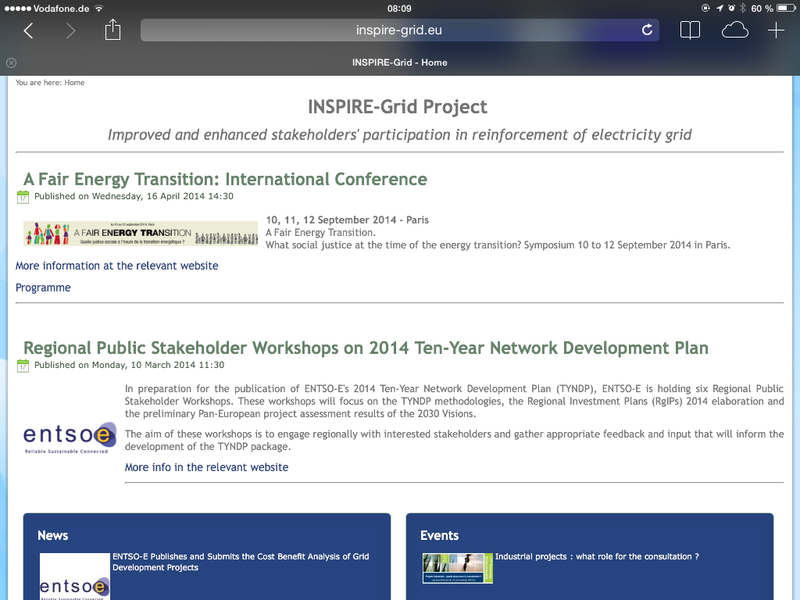Tap the Safari forward arrow

click(71, 31)
